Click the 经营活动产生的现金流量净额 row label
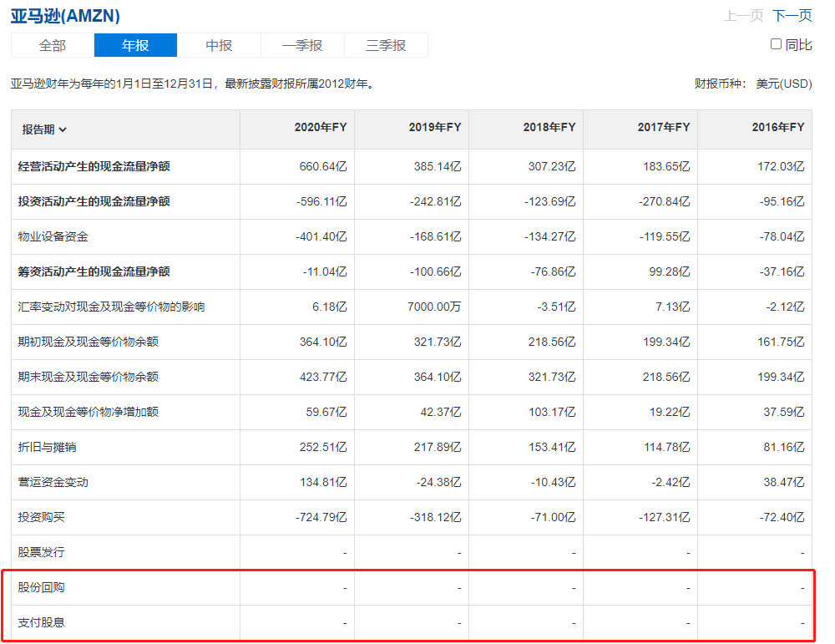 point(94,166)
